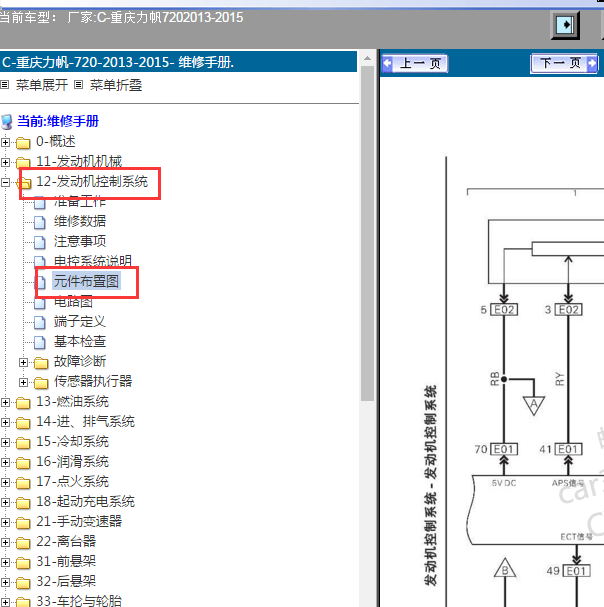Expand the 0-概述 folder
604x607 pixels.
(5, 142)
